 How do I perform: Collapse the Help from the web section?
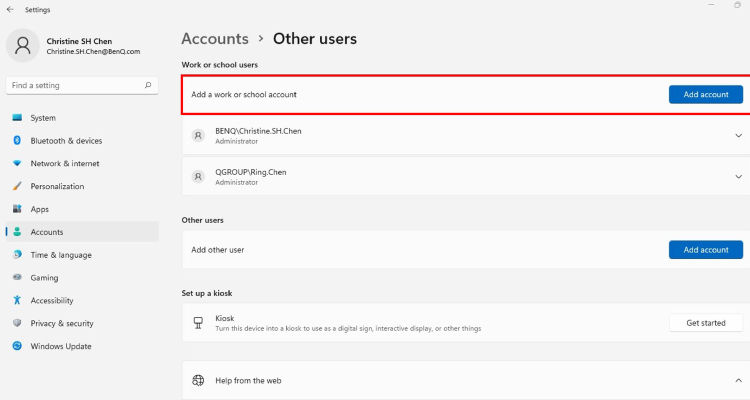738,380
